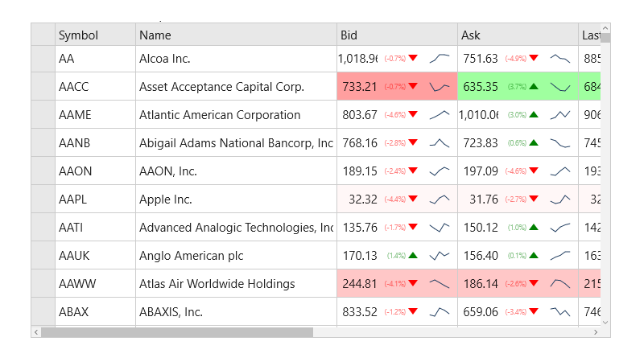The height and width of the screenshot is (362, 644).
Task: Click the Bid column header
Action: 397,35
